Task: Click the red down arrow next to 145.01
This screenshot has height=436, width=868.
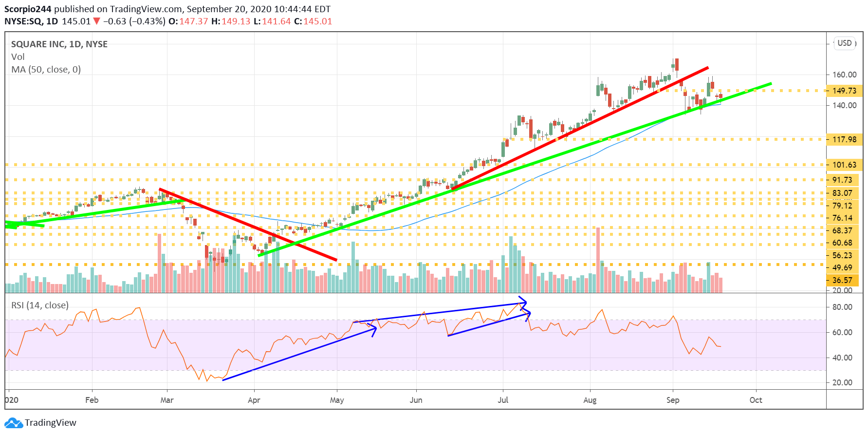Action: click(96, 21)
